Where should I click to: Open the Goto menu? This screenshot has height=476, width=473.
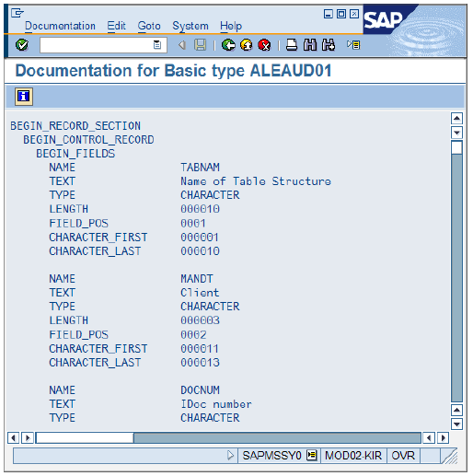click(x=149, y=26)
